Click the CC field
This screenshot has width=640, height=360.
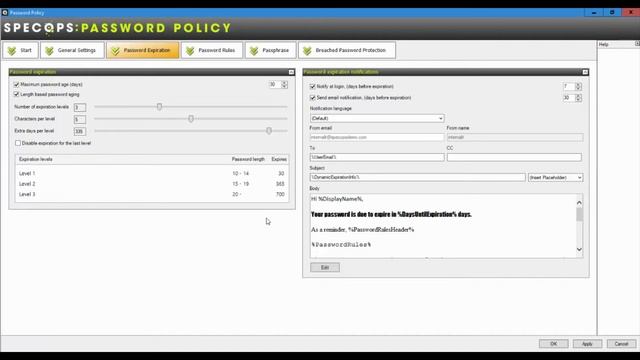click(x=514, y=157)
